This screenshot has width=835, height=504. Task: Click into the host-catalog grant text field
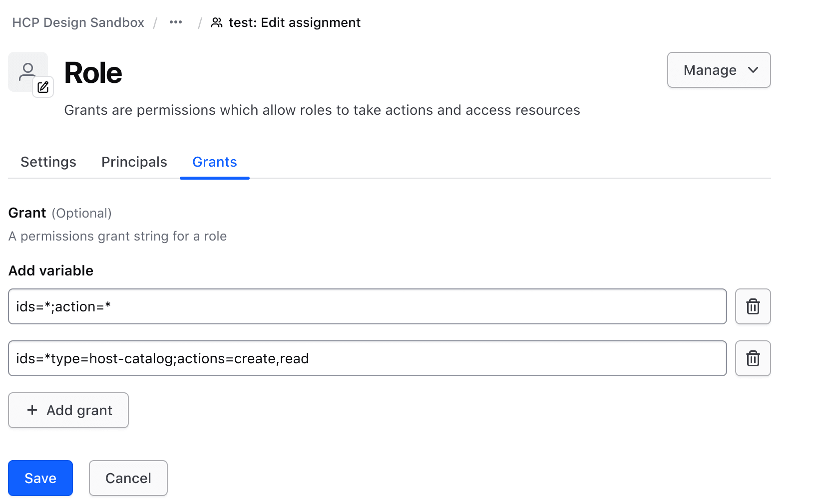367,358
